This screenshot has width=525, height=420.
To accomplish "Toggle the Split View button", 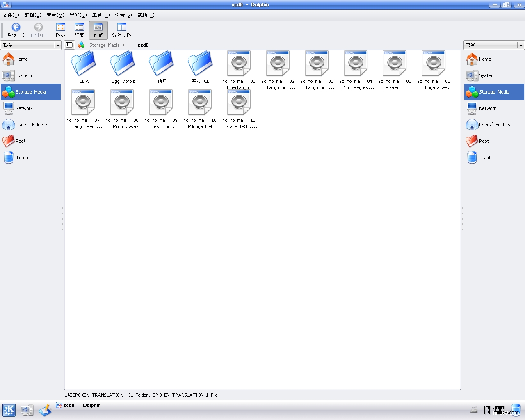I will point(121,30).
